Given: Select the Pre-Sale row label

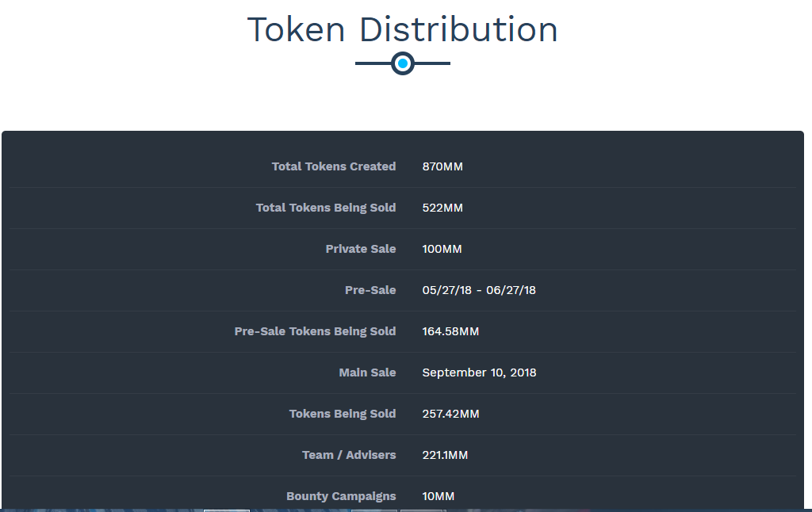Looking at the screenshot, I should coord(370,290).
